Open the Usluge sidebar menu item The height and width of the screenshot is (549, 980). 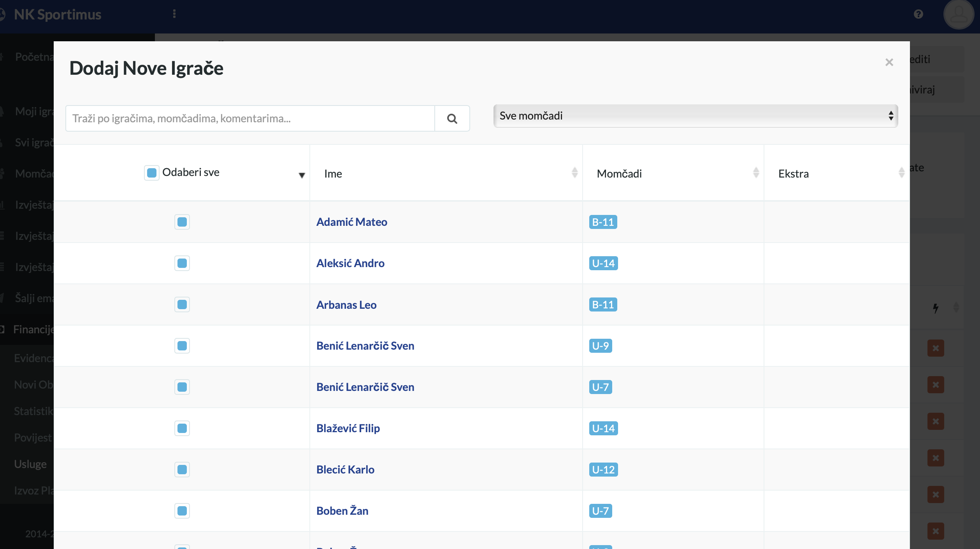[30, 464]
